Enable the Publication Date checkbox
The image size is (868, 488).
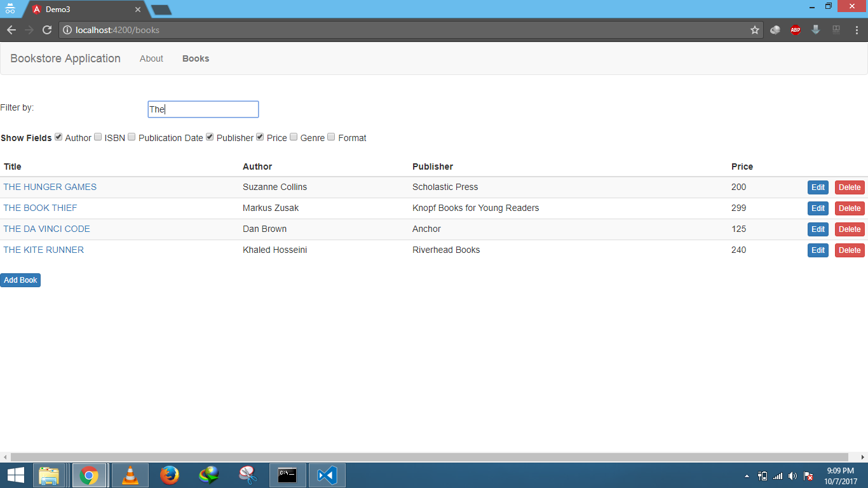click(x=132, y=137)
